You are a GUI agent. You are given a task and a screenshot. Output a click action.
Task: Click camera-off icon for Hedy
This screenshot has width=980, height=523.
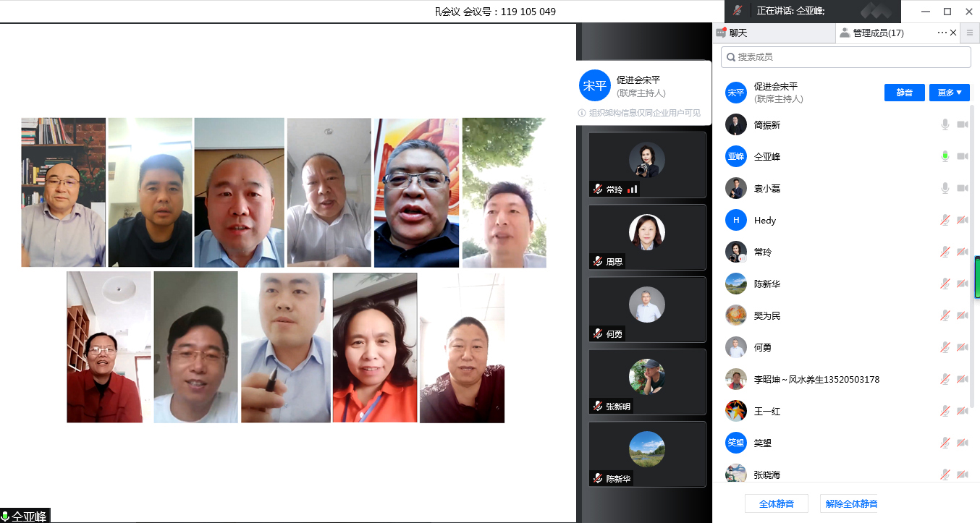pyautogui.click(x=962, y=220)
